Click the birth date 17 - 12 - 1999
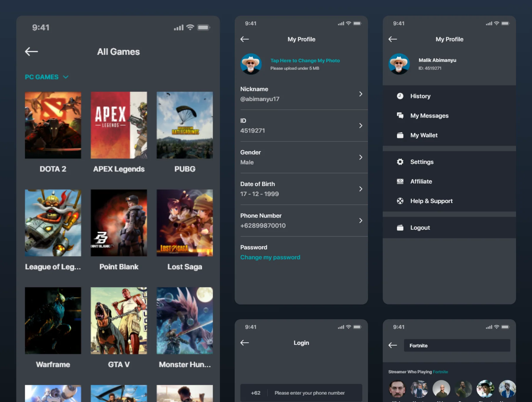Image resolution: width=532 pixels, height=402 pixels. pos(259,194)
